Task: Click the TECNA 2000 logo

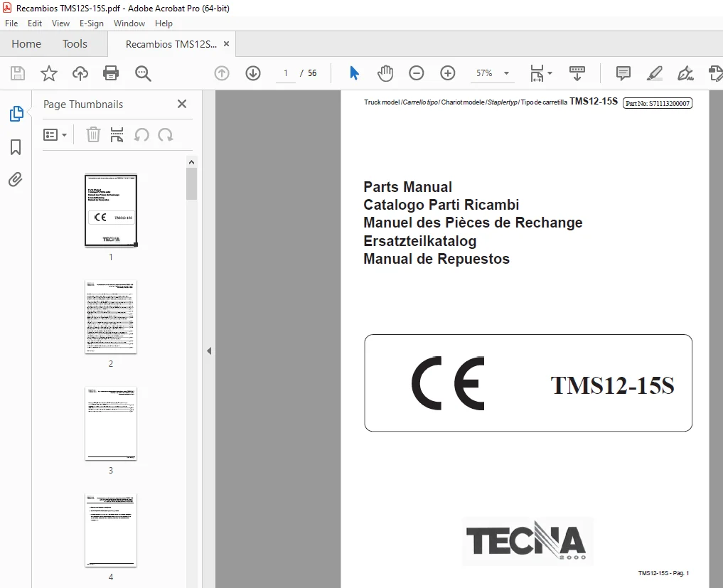Action: (527, 541)
